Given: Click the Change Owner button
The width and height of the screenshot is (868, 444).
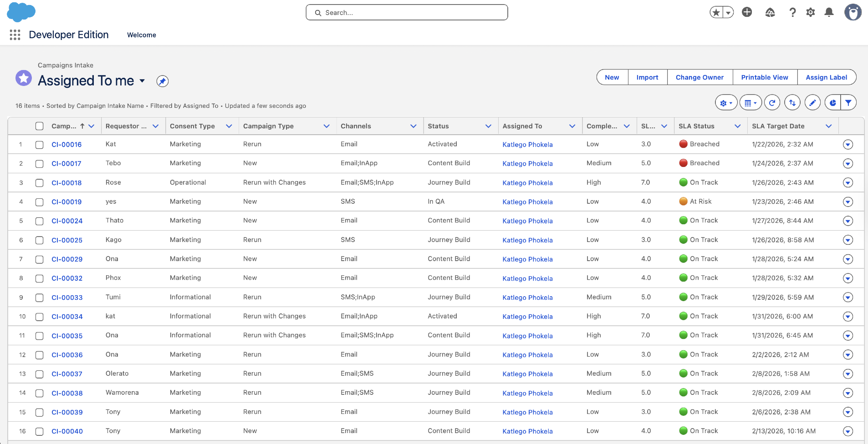Looking at the screenshot, I should point(700,77).
